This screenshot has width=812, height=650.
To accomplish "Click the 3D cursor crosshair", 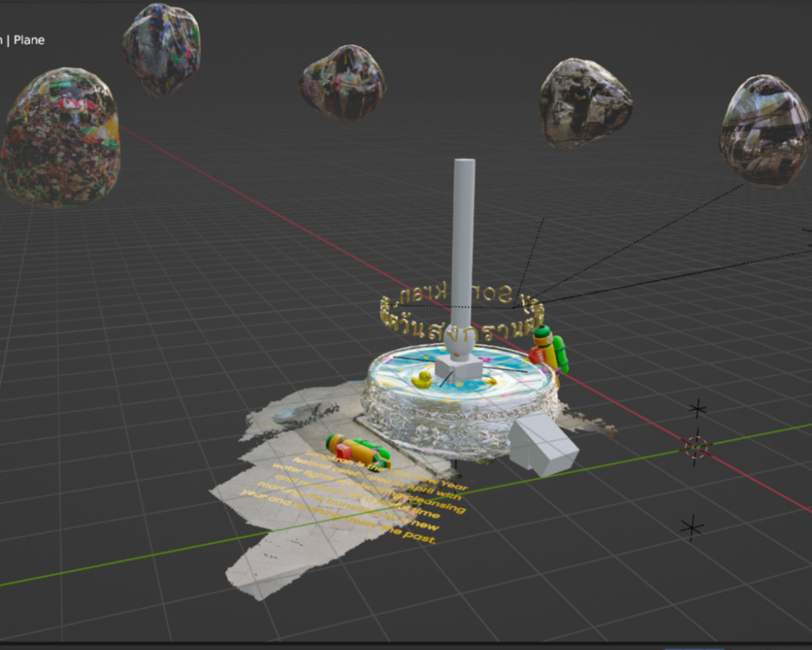I will tap(697, 447).
